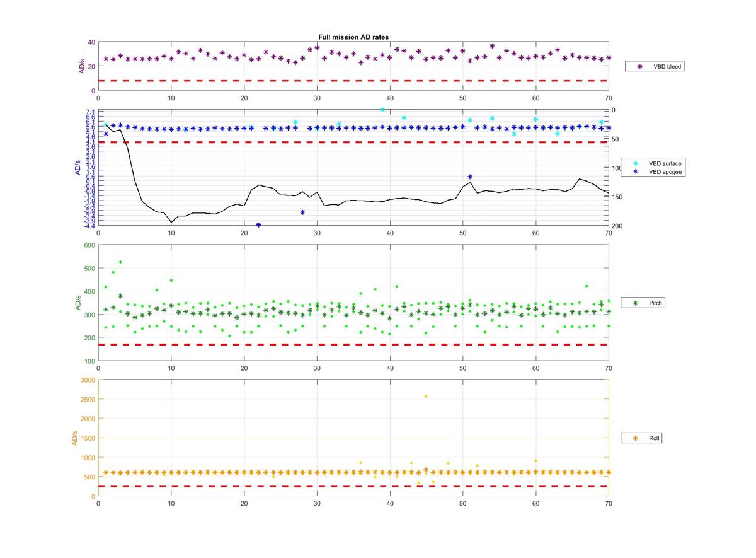Click the orange asterisk marker in Roll legend
The height and width of the screenshot is (558, 756).
pos(635,438)
